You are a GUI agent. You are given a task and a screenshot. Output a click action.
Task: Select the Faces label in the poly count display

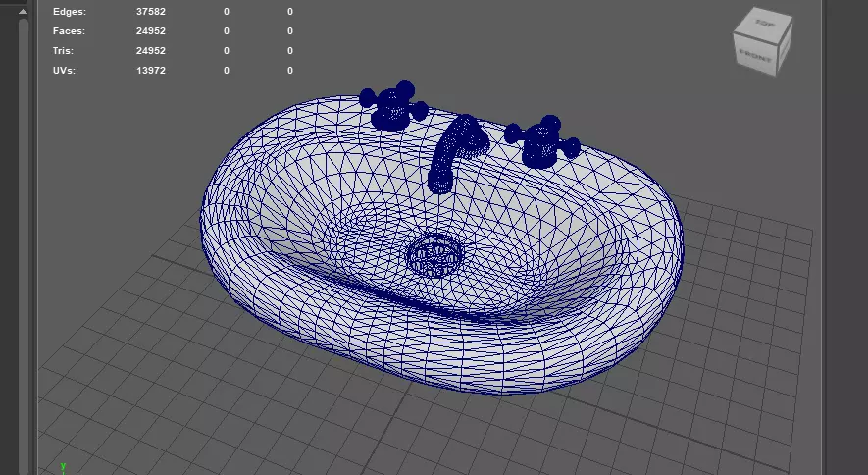[69, 31]
